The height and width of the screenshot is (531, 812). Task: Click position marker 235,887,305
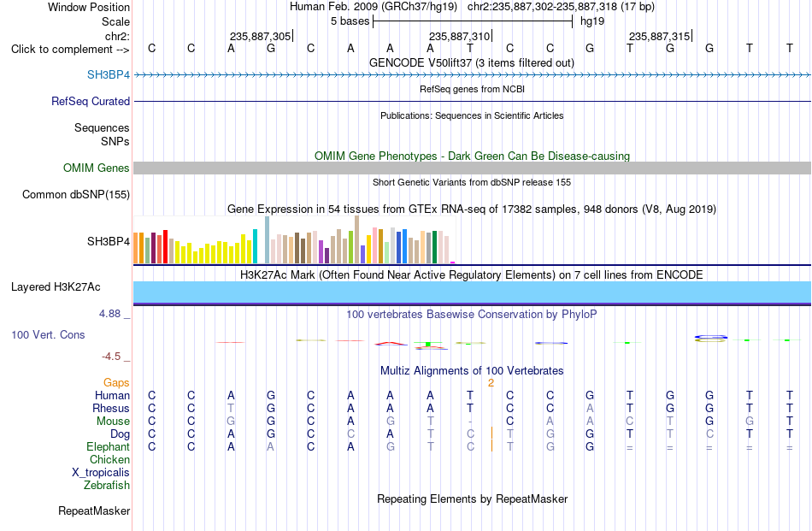(260, 36)
